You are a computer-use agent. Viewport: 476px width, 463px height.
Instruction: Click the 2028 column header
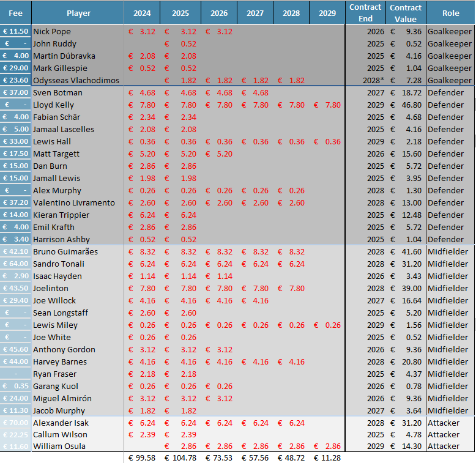[291, 13]
